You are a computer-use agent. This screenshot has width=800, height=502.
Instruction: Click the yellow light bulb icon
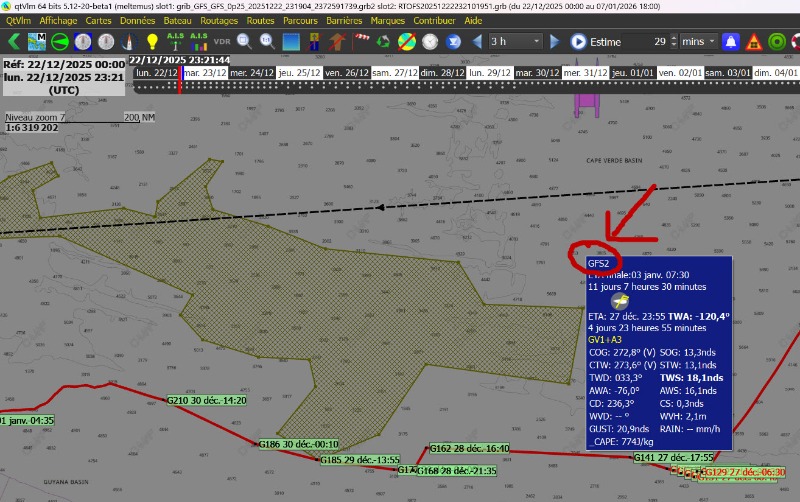[152, 42]
